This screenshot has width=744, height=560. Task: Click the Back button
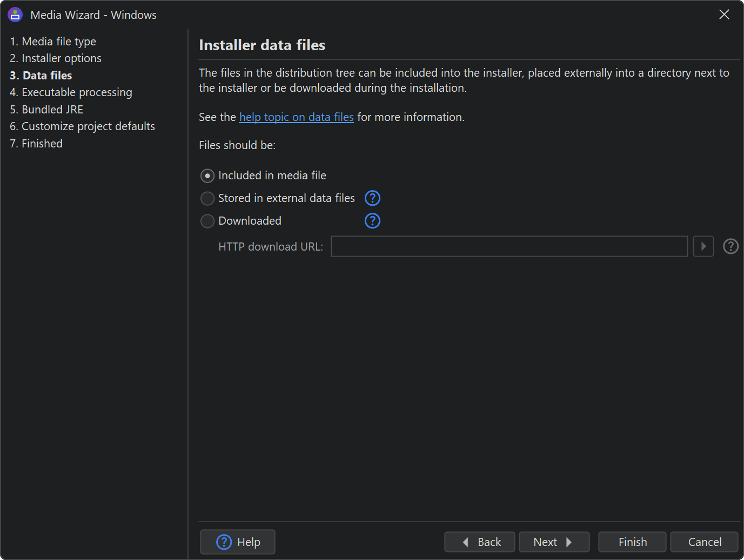479,542
